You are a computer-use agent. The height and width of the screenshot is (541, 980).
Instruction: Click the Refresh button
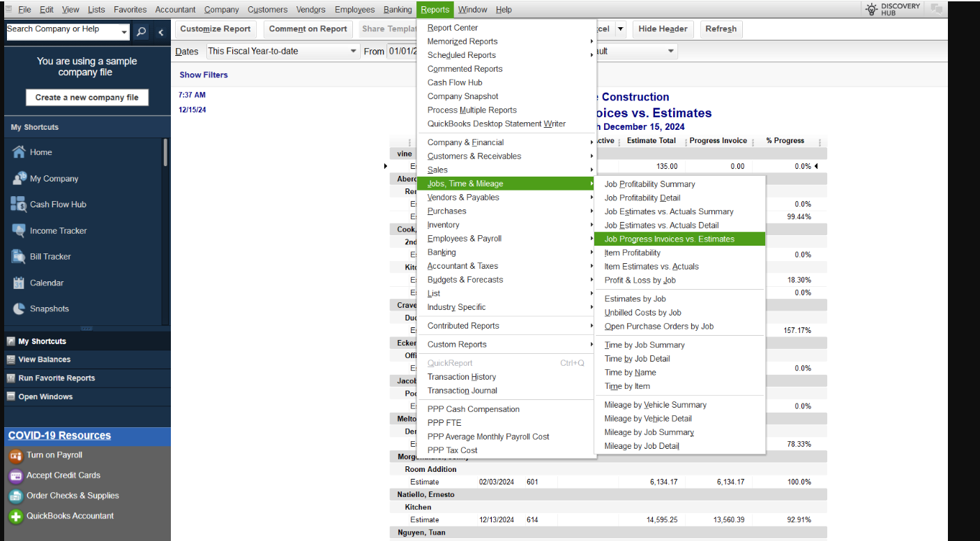pyautogui.click(x=721, y=29)
